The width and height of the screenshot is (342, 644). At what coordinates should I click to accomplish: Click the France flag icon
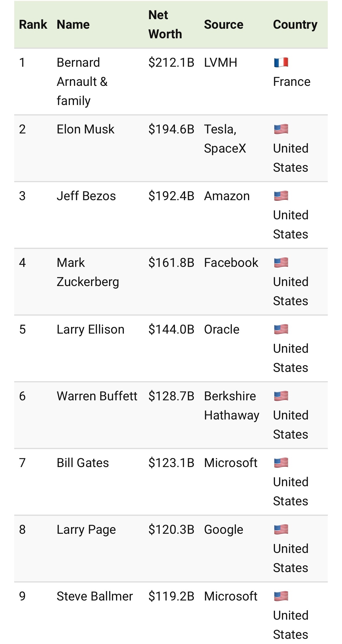281,62
